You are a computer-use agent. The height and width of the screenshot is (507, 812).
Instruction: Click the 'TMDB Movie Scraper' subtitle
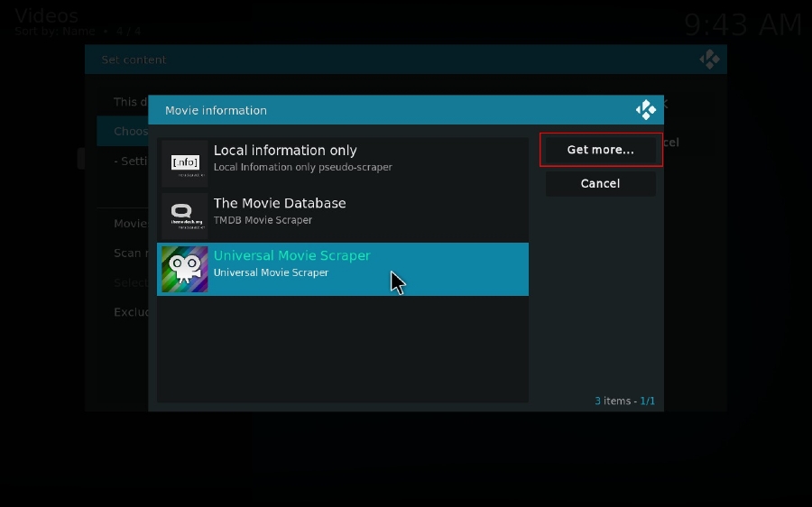pos(263,220)
